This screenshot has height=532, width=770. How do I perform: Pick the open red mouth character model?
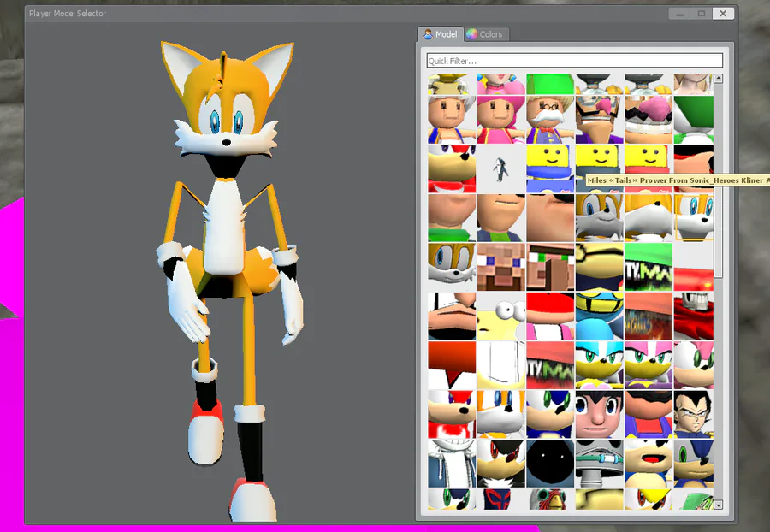(649, 463)
